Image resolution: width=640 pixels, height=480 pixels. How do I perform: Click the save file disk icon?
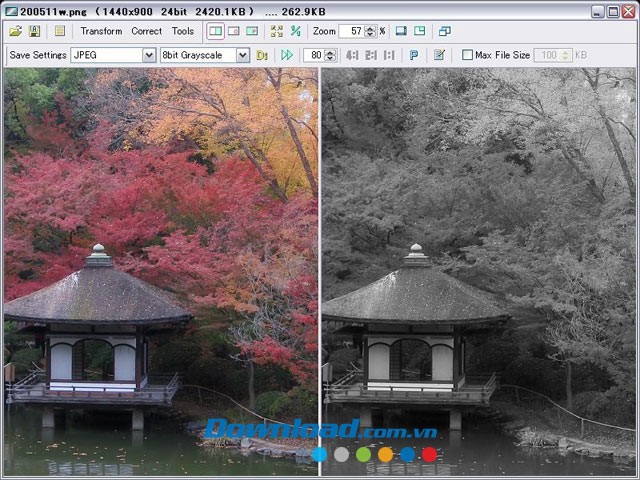click(x=35, y=31)
